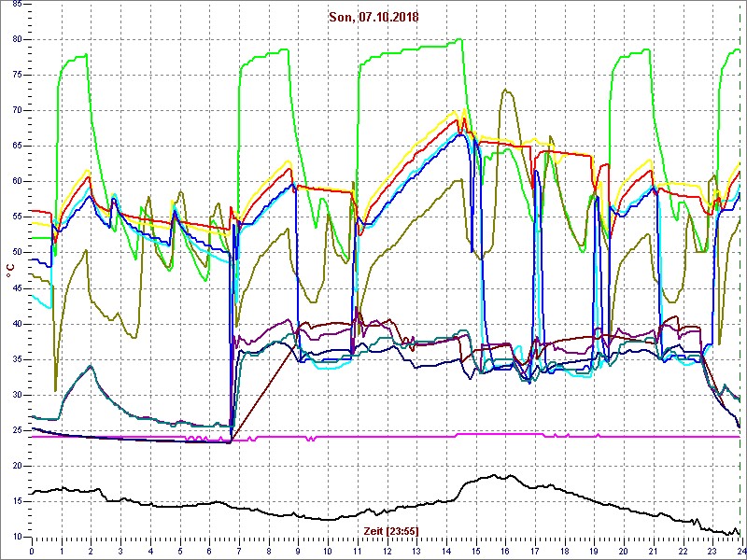The image size is (747, 560).
Task: Click hour "16" on the time axis
Action: pyautogui.click(x=505, y=551)
